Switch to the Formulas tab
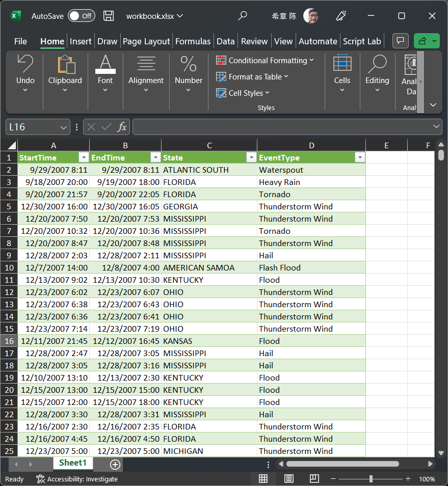This screenshot has height=486, width=448. 193,41
